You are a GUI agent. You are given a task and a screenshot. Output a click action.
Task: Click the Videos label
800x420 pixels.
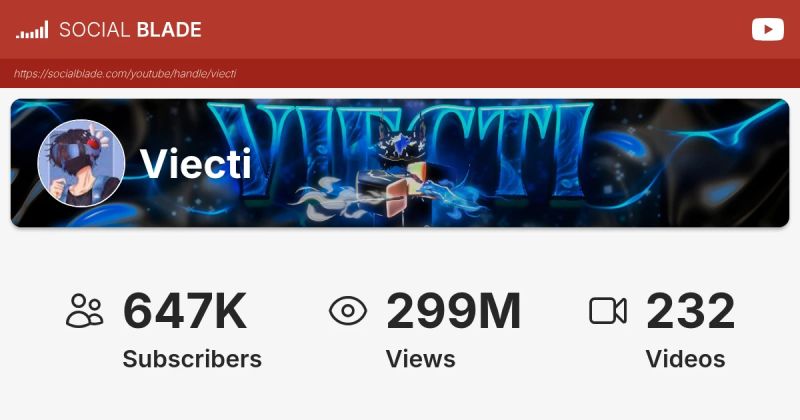(685, 359)
